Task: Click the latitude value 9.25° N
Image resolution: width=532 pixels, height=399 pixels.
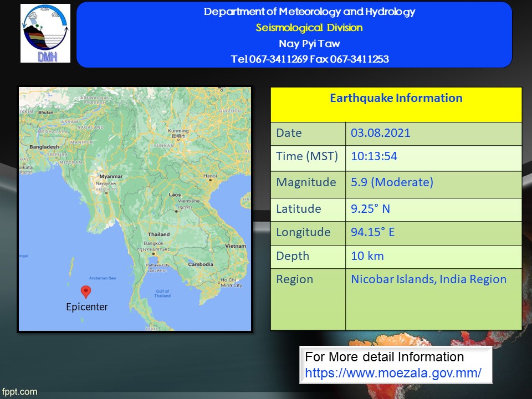Action: point(370,209)
